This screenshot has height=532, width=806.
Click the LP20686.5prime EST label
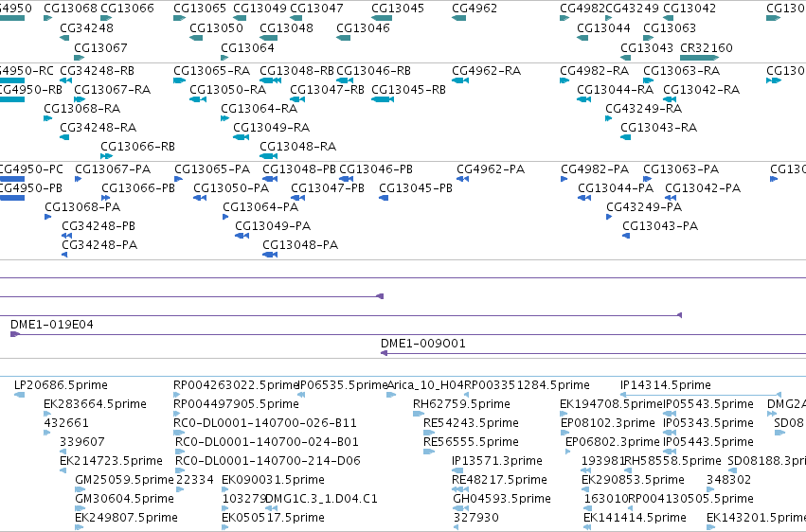pyautogui.click(x=61, y=385)
